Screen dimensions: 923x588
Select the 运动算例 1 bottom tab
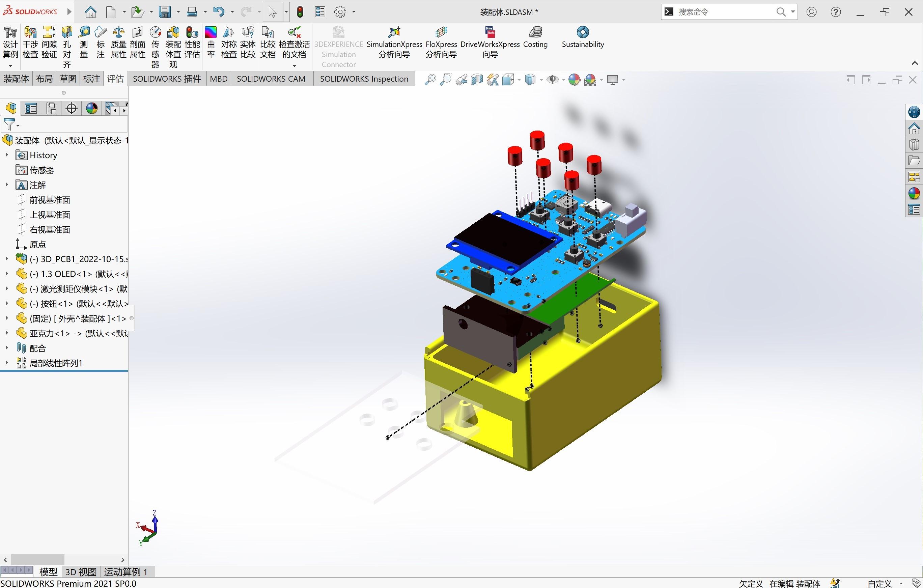(x=126, y=572)
